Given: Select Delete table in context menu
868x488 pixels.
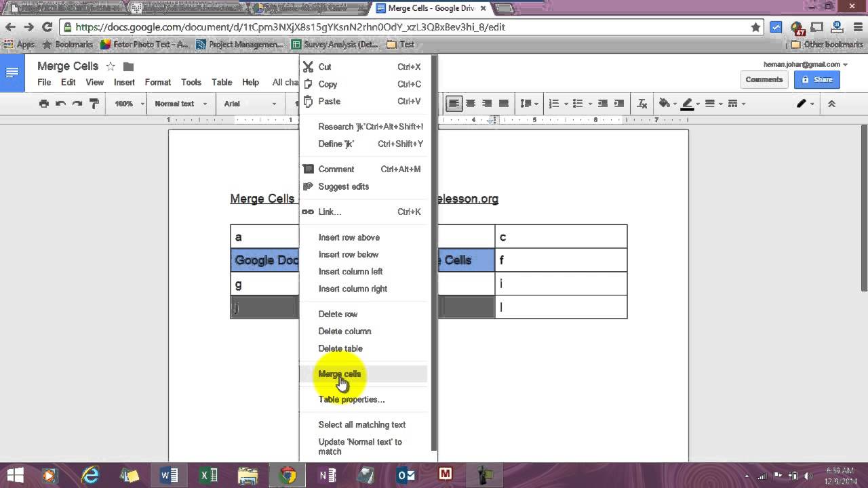Looking at the screenshot, I should click(363, 348).
